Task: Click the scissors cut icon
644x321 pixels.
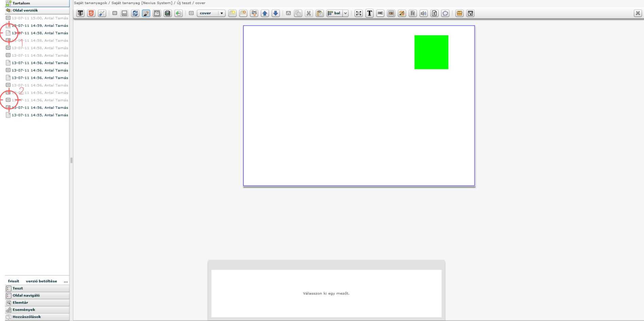Action: (x=309, y=13)
